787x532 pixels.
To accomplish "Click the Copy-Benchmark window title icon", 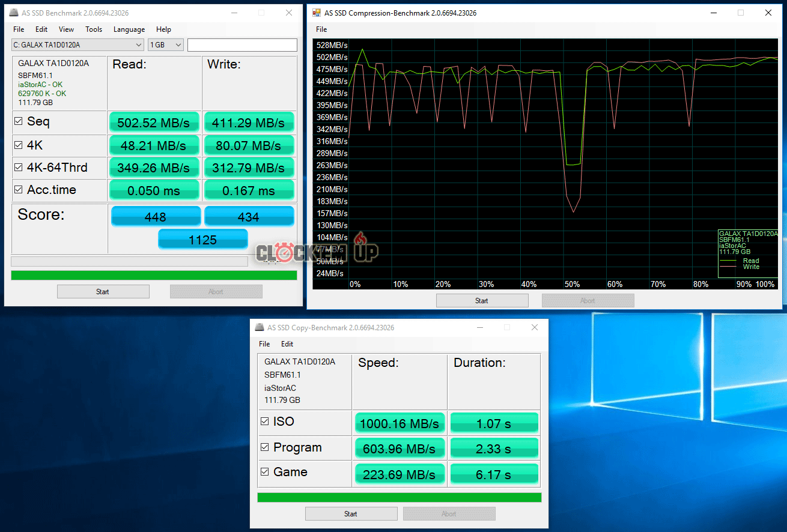I will coord(260,327).
